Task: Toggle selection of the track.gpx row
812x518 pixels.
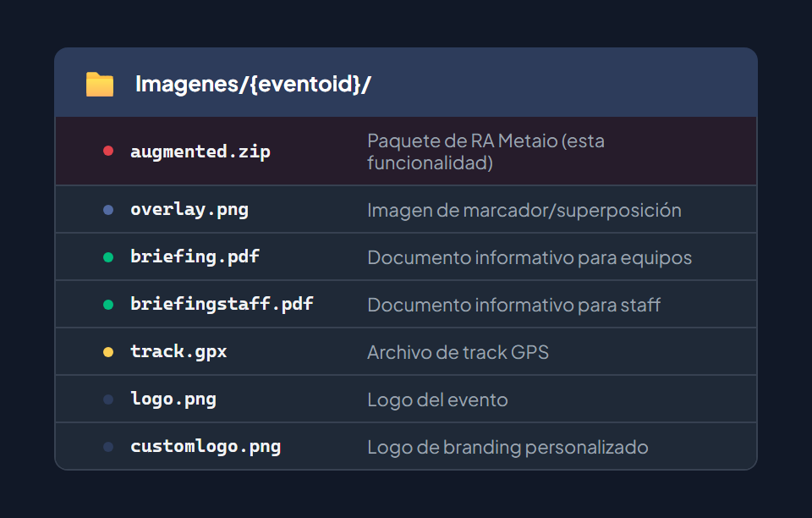Action: click(406, 351)
